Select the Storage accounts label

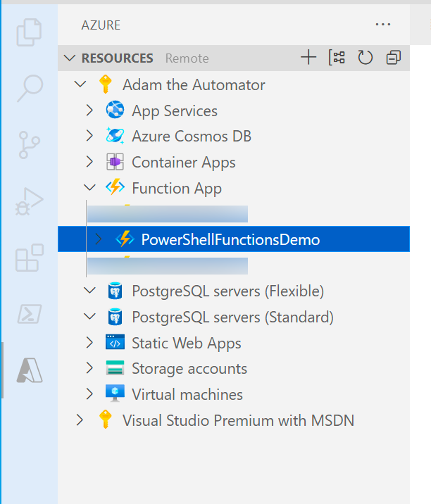point(189,369)
